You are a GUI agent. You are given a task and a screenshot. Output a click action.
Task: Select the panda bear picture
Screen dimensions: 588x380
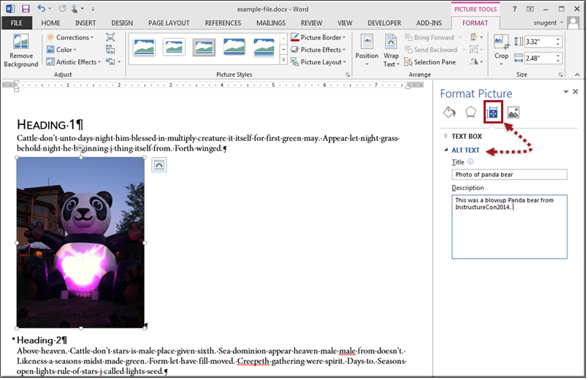click(x=80, y=243)
